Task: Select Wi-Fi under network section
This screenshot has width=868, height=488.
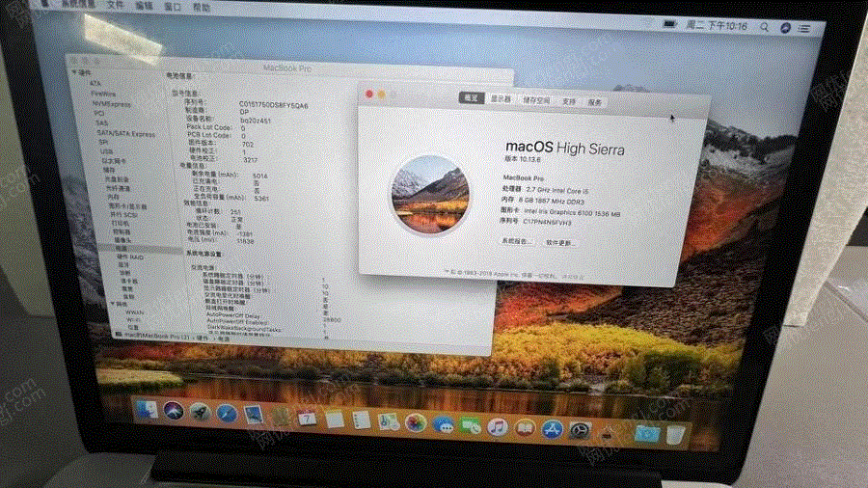Action: [133, 320]
